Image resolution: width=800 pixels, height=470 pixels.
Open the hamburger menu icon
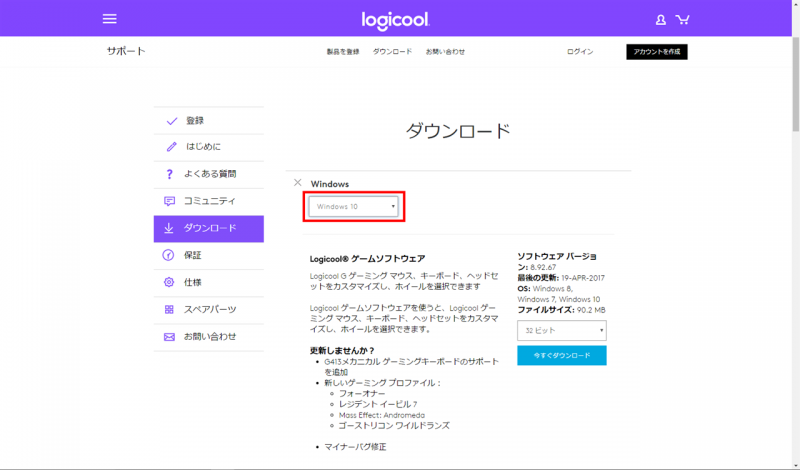point(110,19)
